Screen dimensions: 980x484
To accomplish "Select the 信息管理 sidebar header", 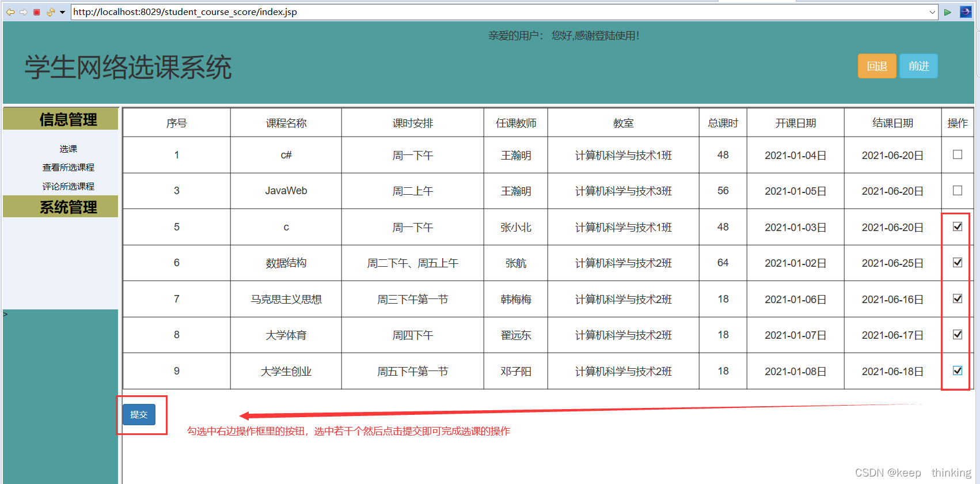I will coord(60,119).
